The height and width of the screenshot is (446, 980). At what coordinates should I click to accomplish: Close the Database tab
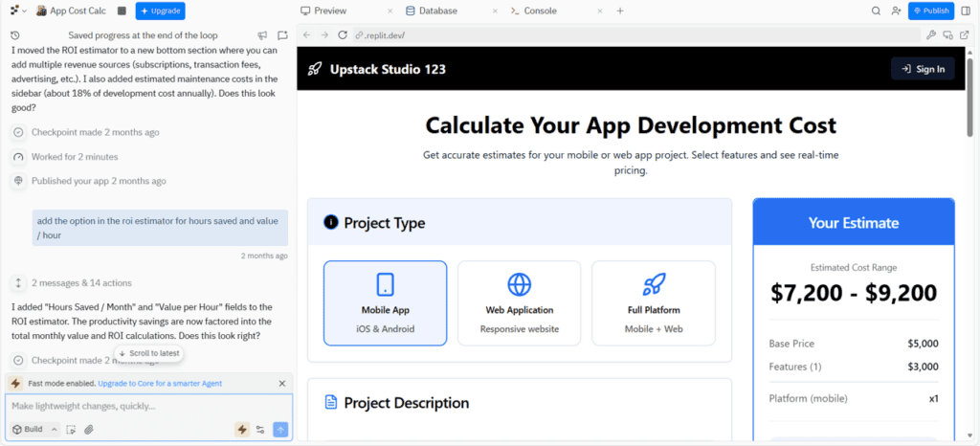(495, 11)
